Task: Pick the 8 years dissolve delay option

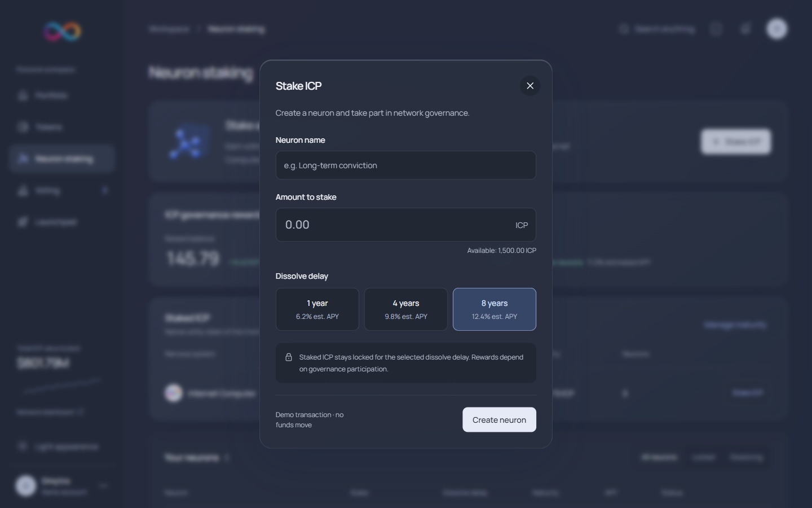Action: click(x=495, y=309)
